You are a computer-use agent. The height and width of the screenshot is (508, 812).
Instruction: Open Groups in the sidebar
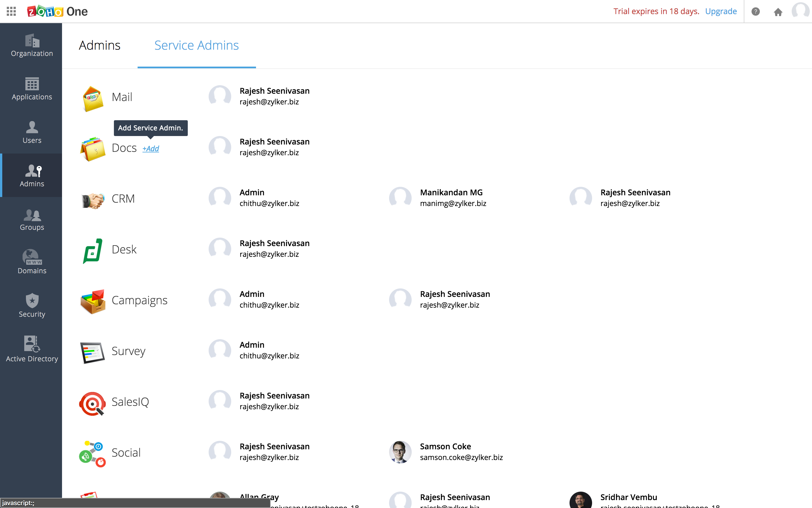coord(32,219)
